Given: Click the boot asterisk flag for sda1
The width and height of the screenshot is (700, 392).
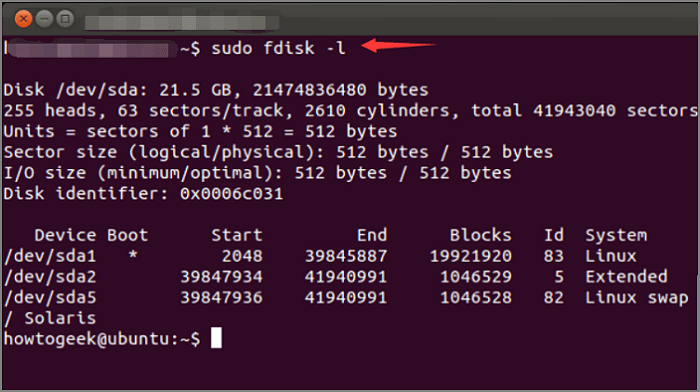Looking at the screenshot, I should [133, 256].
